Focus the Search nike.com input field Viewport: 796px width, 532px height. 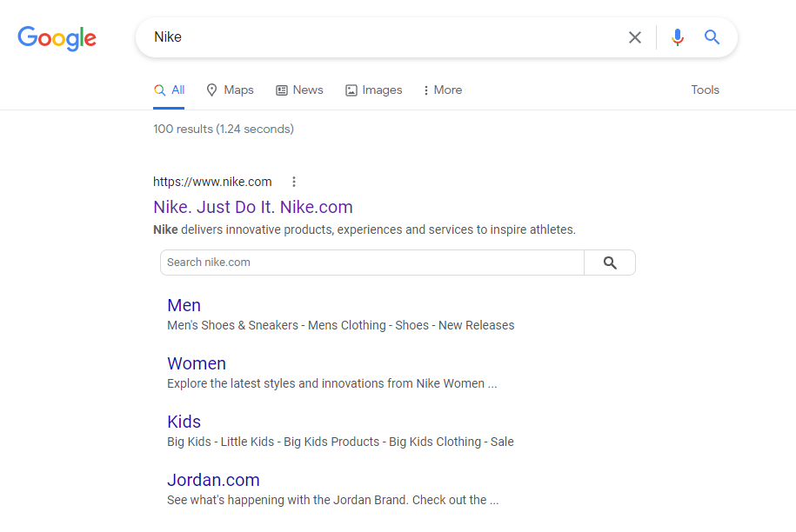pyautogui.click(x=372, y=263)
